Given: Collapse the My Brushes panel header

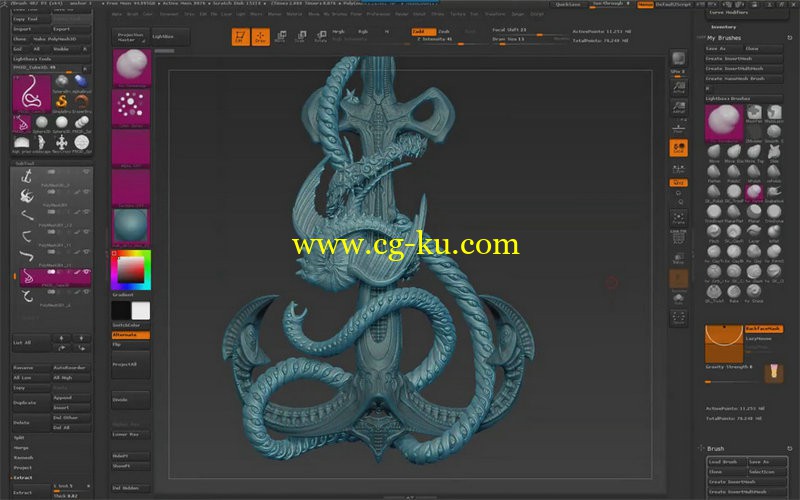Looking at the screenshot, I should pyautogui.click(x=724, y=38).
